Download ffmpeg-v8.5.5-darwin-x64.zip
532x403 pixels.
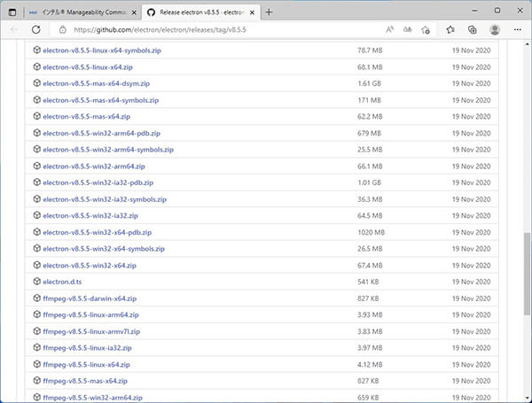(90, 298)
